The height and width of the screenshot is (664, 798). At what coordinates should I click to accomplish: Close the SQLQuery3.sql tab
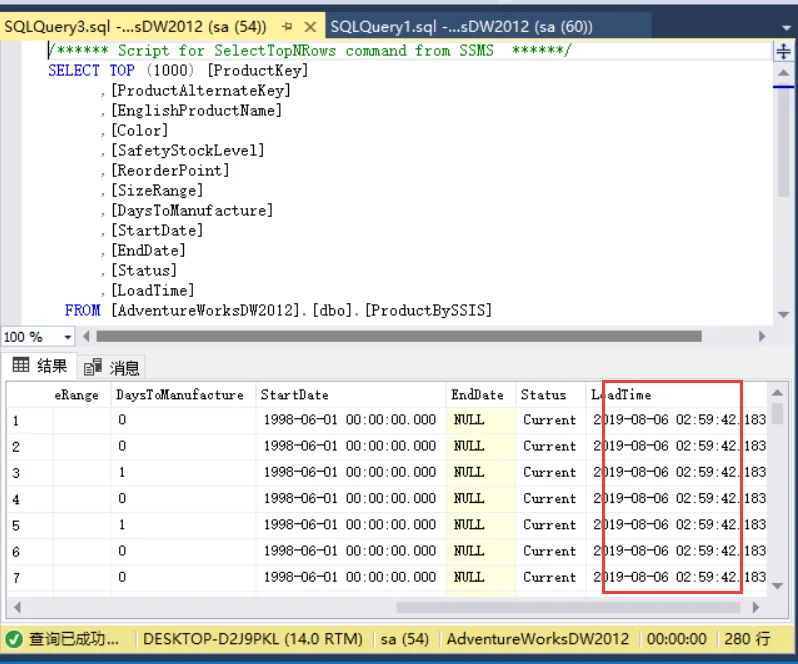click(x=310, y=26)
